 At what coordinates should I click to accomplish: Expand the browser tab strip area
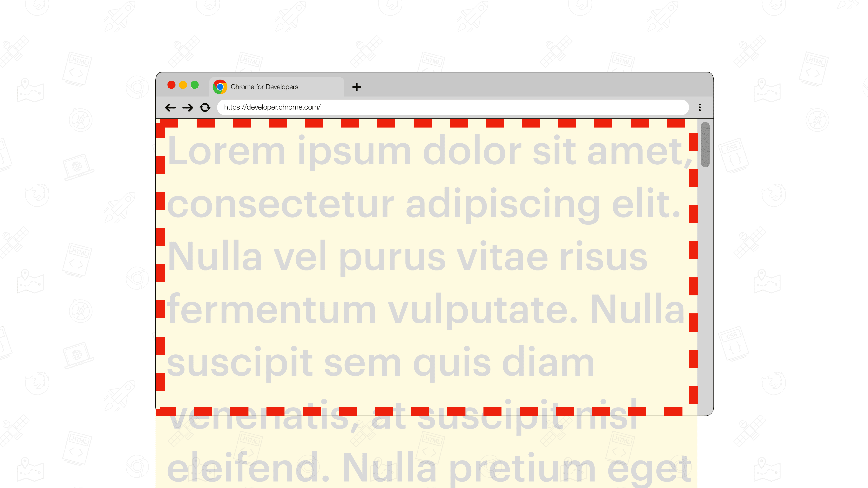pos(357,86)
